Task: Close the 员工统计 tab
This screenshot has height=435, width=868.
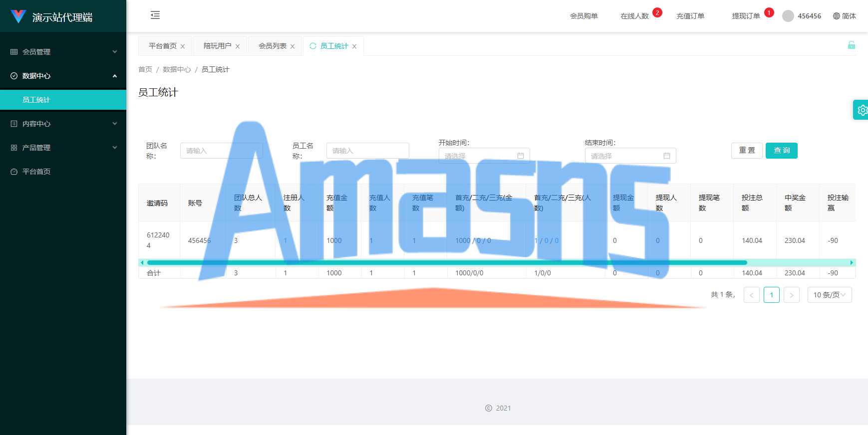Action: 354,46
